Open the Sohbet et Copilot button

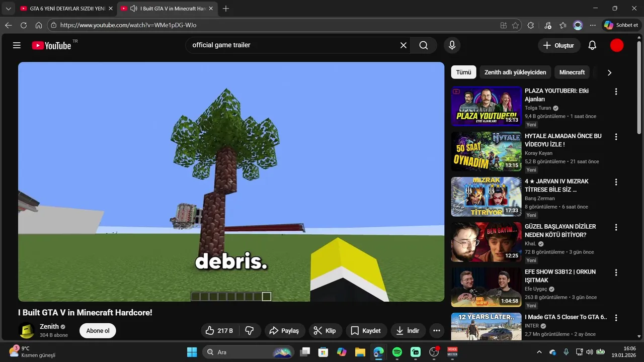[x=621, y=25]
